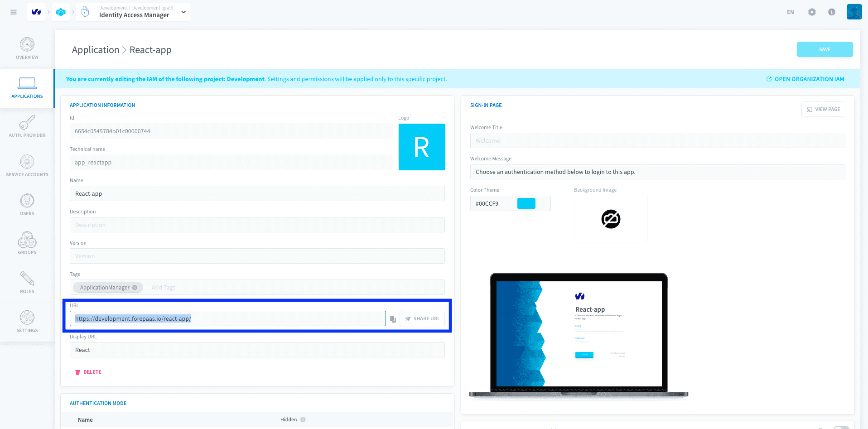The height and width of the screenshot is (429, 868).
Task: Click the cube dataplant icon in breadcrumb
Action: [x=61, y=12]
